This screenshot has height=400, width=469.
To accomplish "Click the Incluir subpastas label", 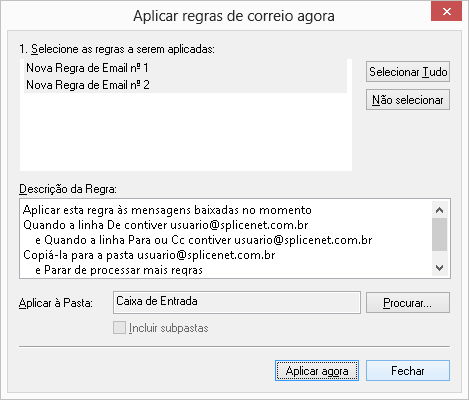I will 169,328.
